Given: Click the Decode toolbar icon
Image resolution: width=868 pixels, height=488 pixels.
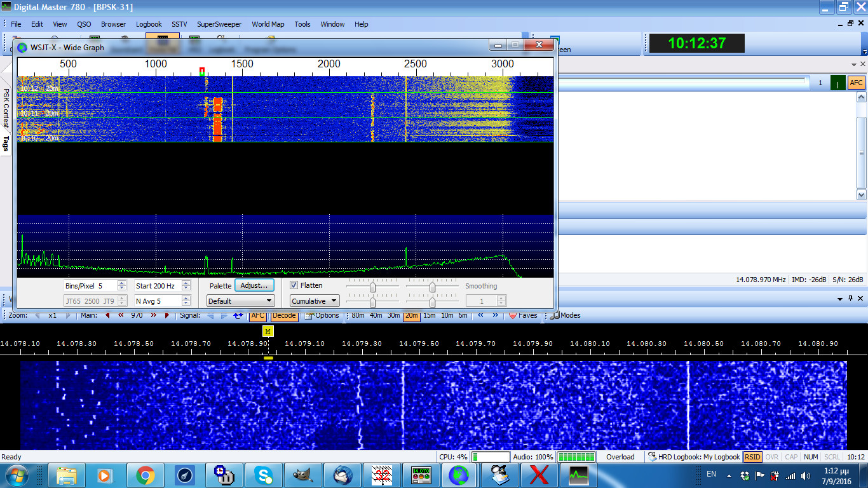Looking at the screenshot, I should (284, 315).
